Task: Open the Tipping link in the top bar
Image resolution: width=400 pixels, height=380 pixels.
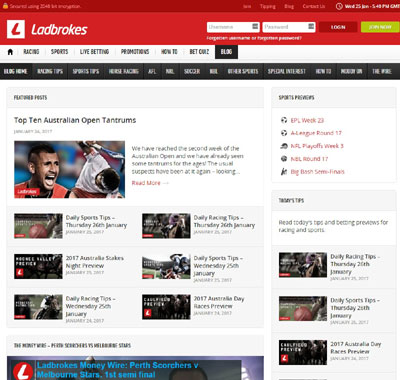Action: (x=268, y=6)
